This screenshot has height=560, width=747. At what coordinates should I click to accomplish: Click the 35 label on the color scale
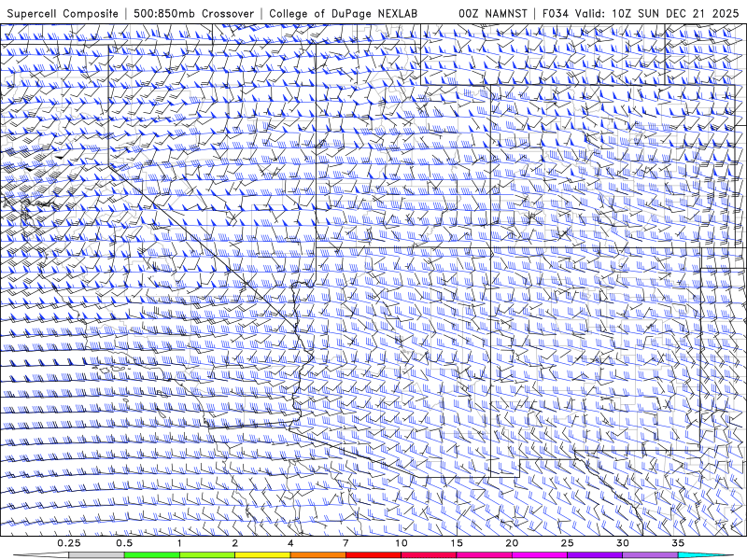(678, 543)
